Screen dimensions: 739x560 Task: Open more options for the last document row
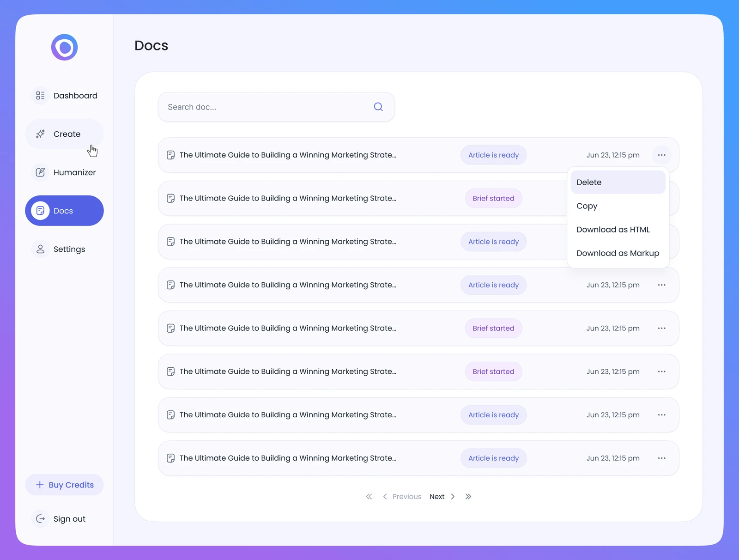pos(661,458)
